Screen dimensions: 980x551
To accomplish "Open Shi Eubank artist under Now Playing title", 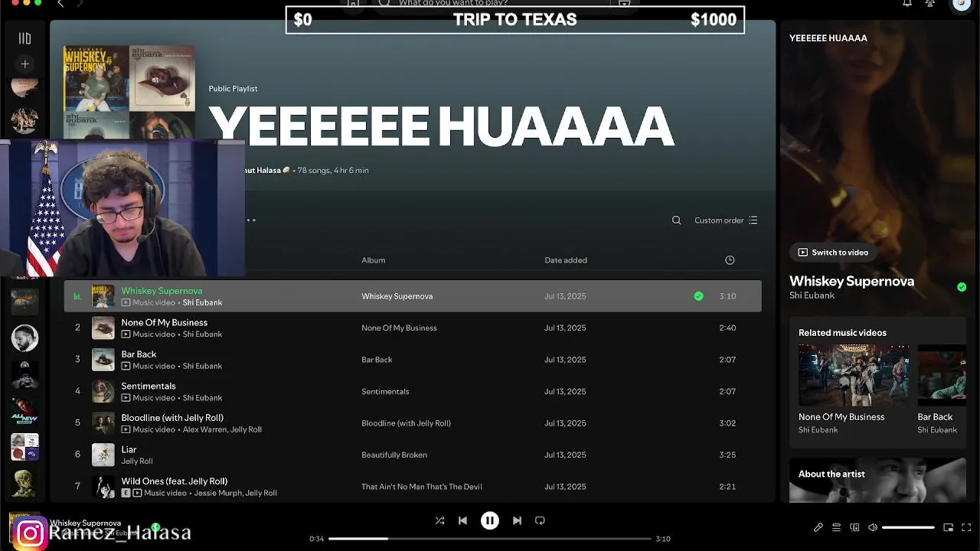I will coord(812,295).
